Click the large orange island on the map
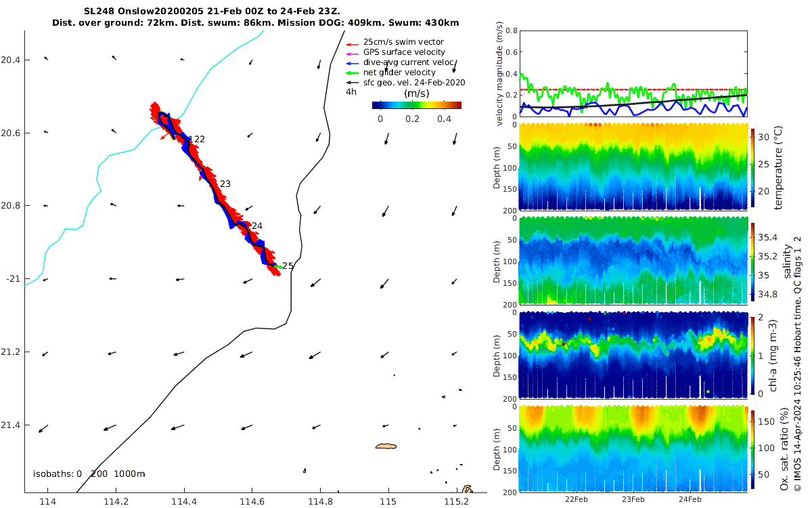The image size is (812, 508). [x=385, y=446]
